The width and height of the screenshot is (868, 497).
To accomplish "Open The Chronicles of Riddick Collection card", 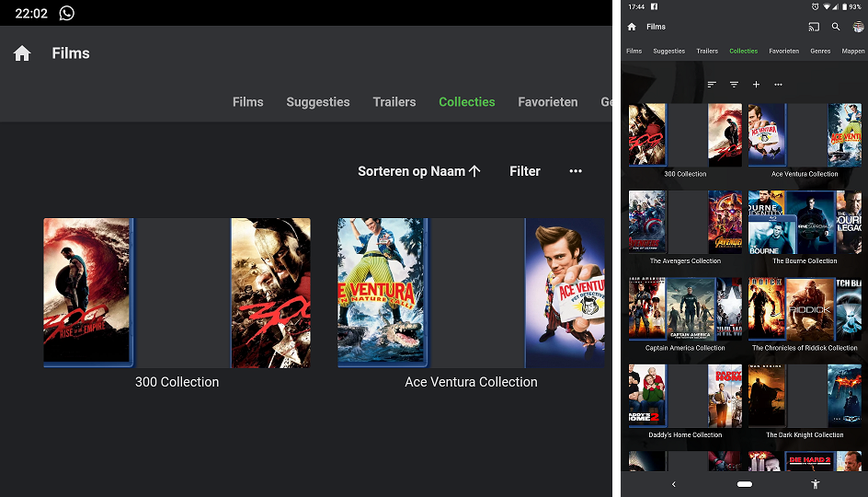I will pyautogui.click(x=805, y=309).
